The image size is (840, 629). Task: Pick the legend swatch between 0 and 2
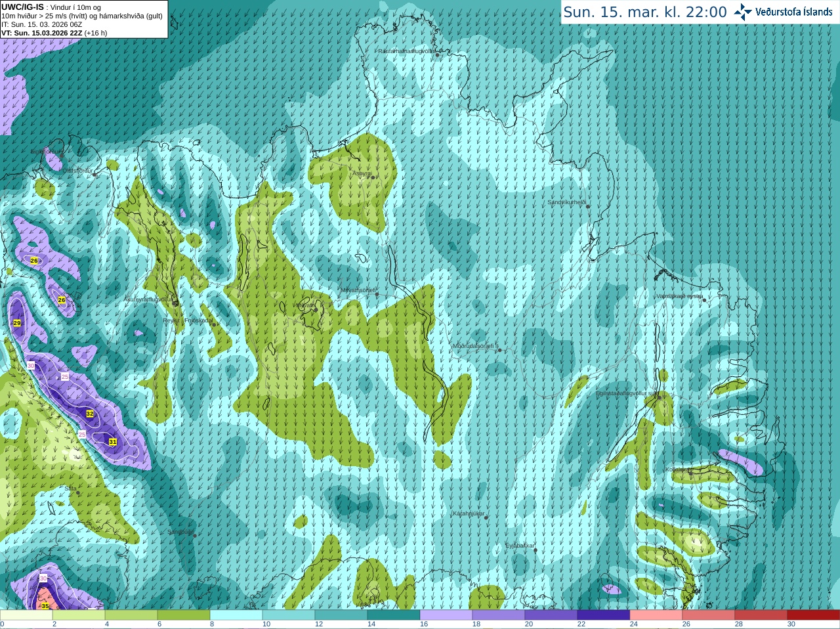tap(26, 615)
